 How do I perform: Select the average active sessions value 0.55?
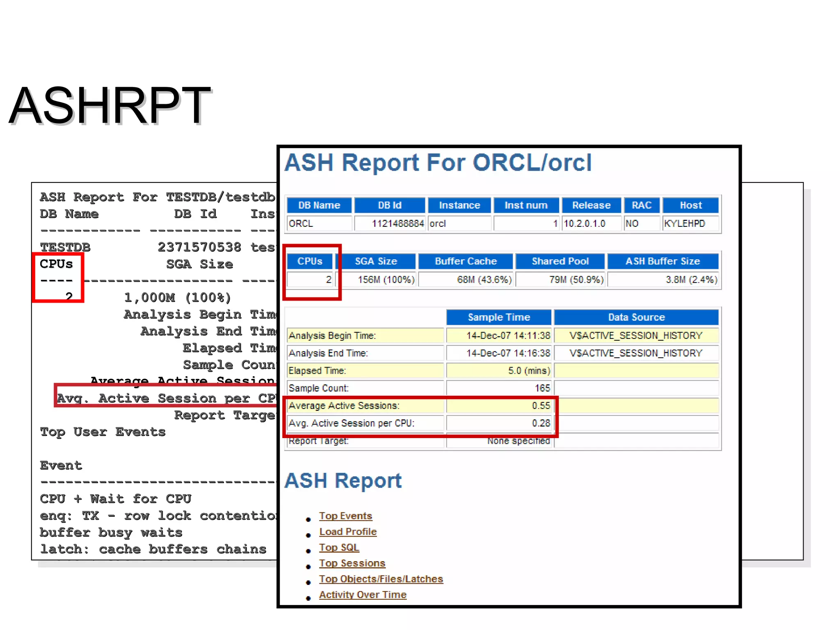[x=499, y=406]
